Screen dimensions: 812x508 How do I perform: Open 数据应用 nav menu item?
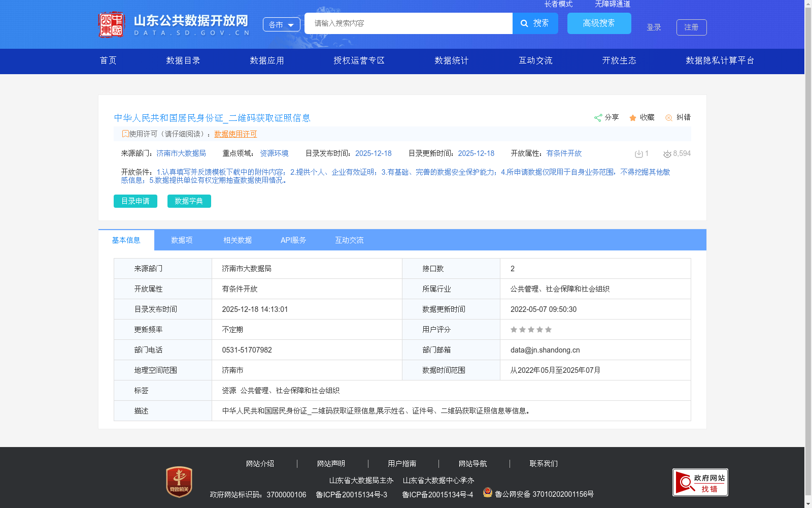pos(267,60)
